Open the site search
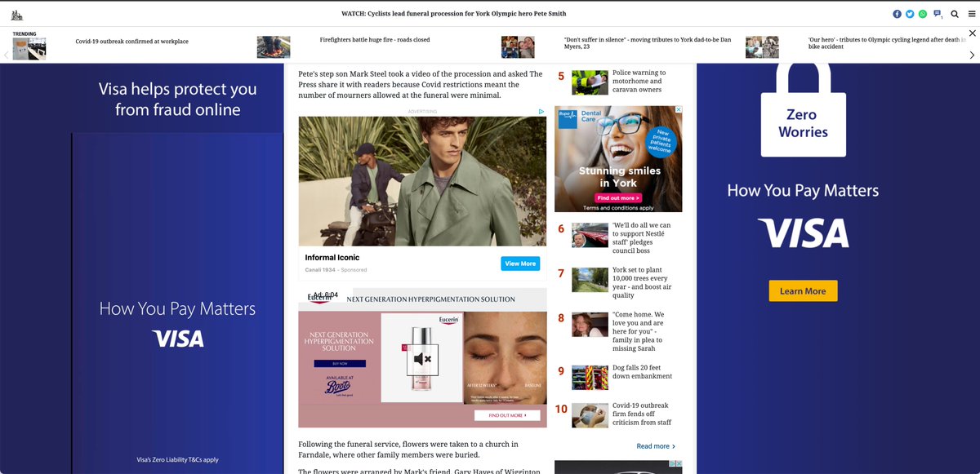This screenshot has height=474, width=980. 955,13
